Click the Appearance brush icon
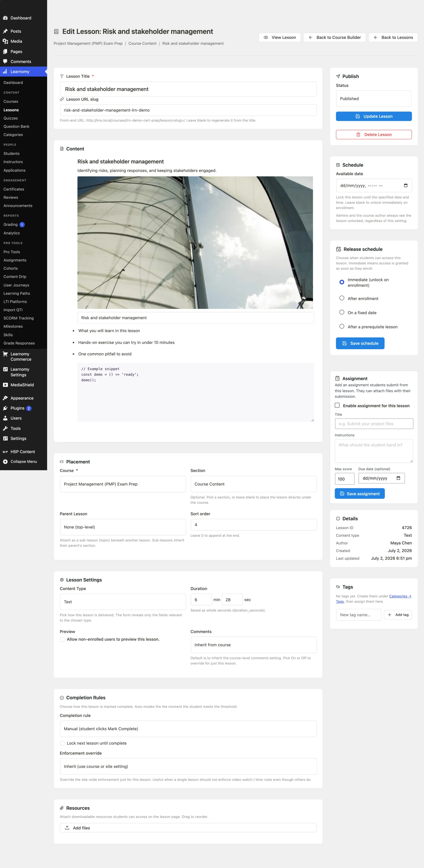The image size is (424, 868). (x=5, y=398)
